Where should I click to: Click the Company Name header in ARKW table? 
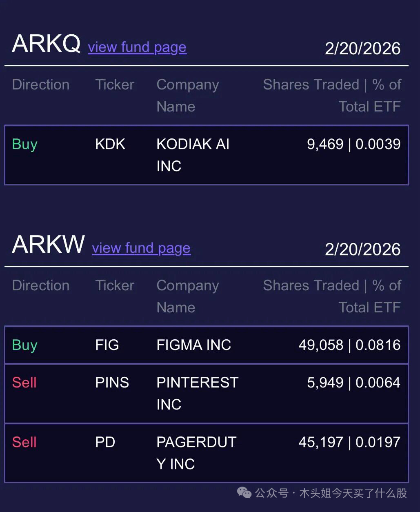coord(187,296)
